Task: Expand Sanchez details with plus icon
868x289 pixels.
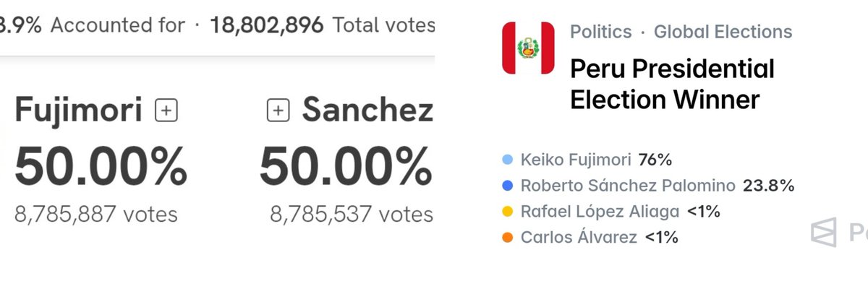Action: click(x=278, y=111)
